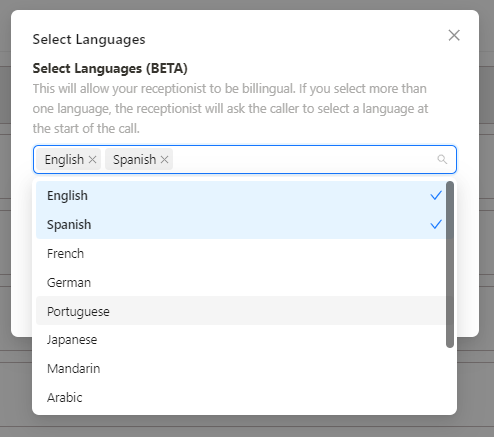This screenshot has width=494, height=437.
Task: Click the Spanish tag chip label
Action: 135,160
